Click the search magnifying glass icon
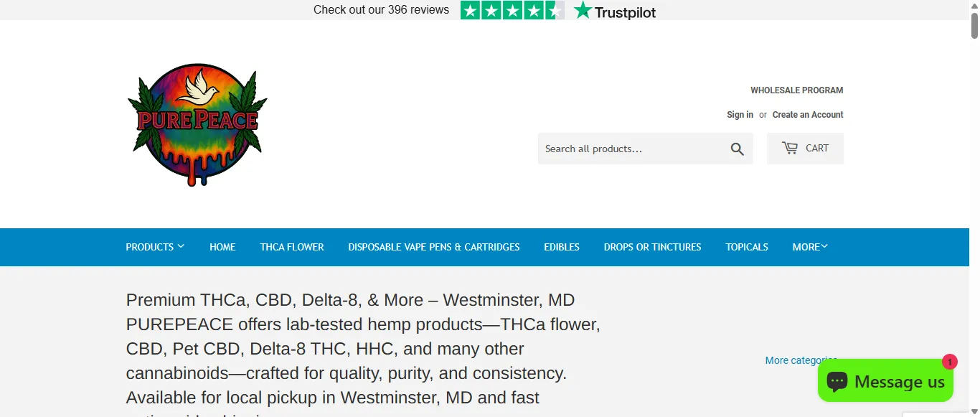The width and height of the screenshot is (980, 417). pyautogui.click(x=738, y=149)
